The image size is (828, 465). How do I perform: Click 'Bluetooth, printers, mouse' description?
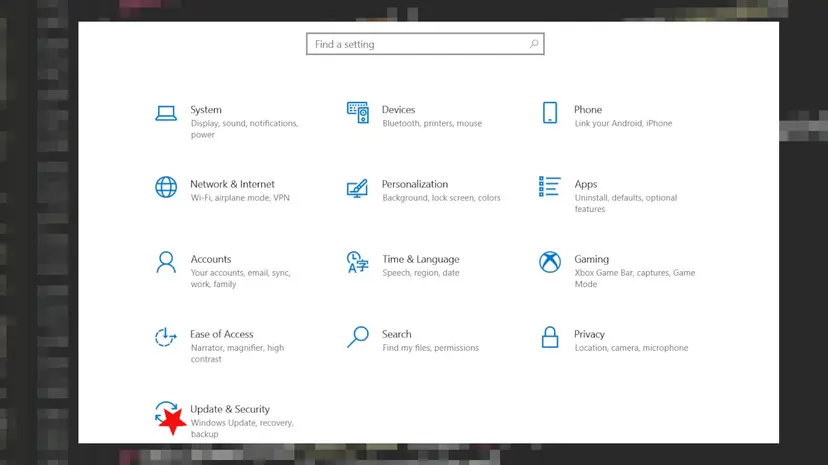(432, 123)
